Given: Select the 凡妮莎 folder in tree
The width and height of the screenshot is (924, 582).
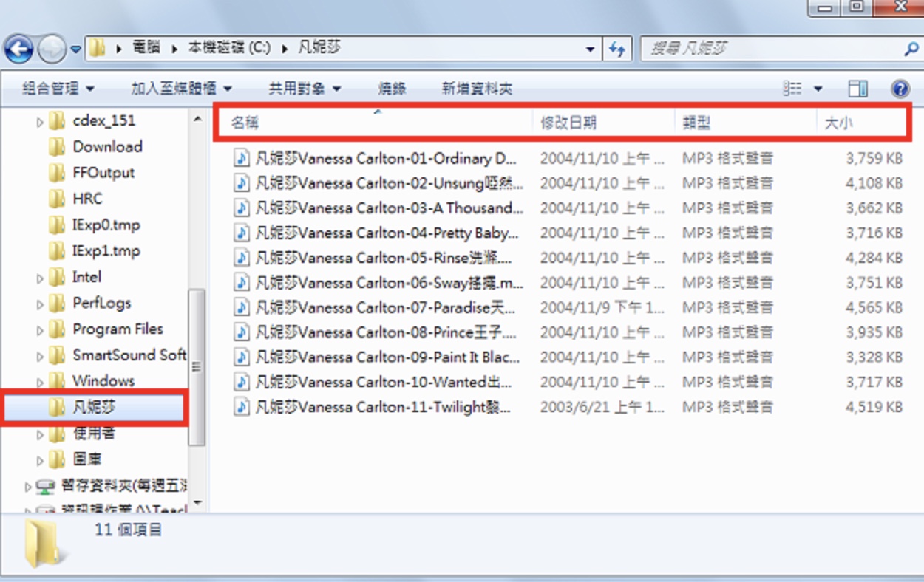Looking at the screenshot, I should [x=95, y=407].
